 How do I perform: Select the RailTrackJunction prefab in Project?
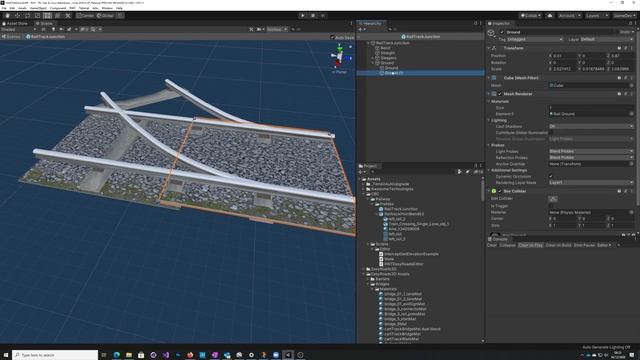398,209
